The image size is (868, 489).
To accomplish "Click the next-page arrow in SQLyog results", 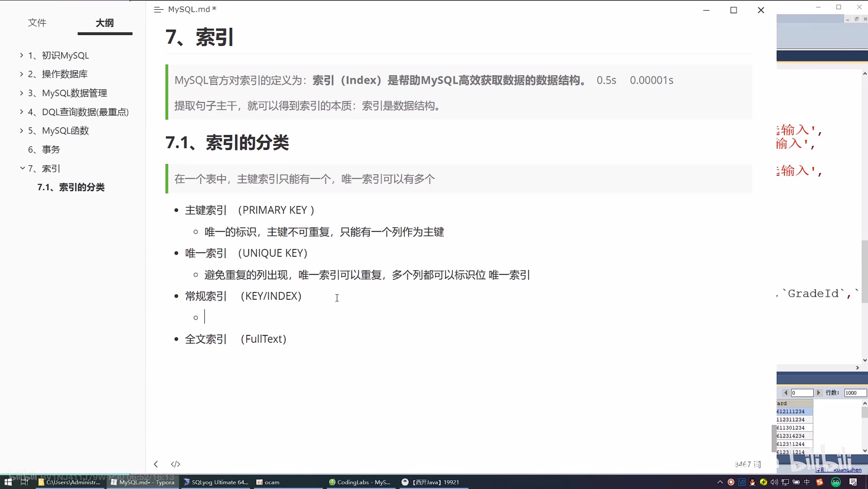I will (818, 392).
